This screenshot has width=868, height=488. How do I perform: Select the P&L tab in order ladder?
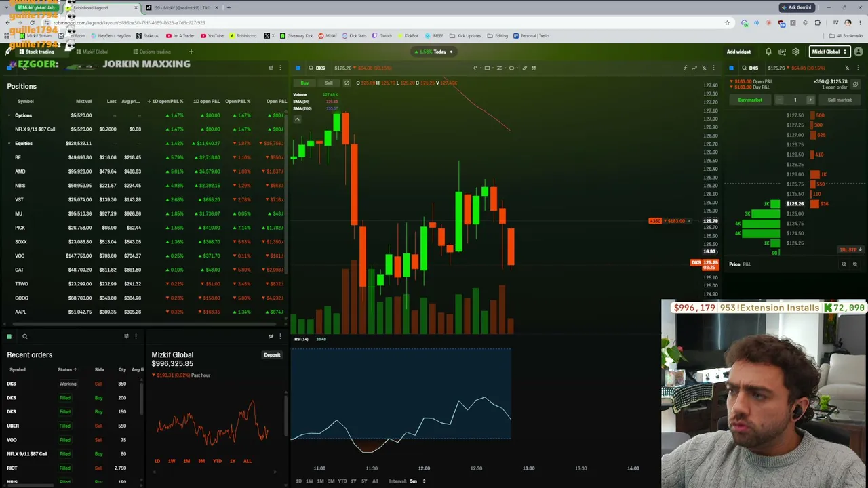click(x=747, y=264)
